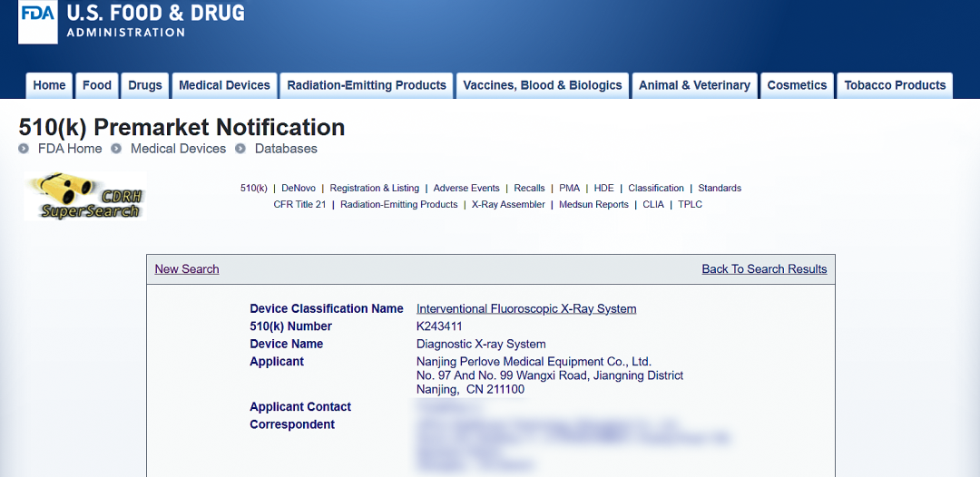Screen dimensions: 980x477
Task: Open the Registration & Listing link
Action: tap(375, 188)
